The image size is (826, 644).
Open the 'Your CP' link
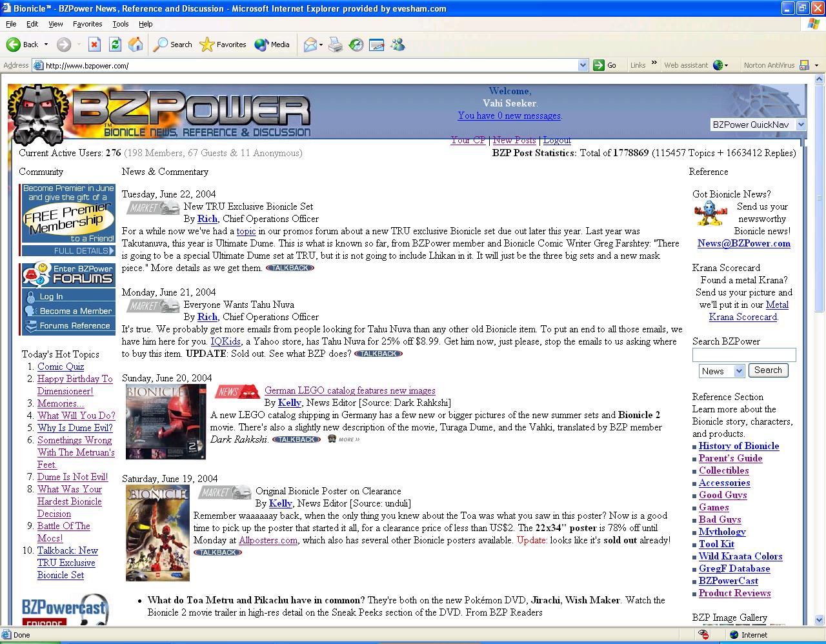coord(468,140)
